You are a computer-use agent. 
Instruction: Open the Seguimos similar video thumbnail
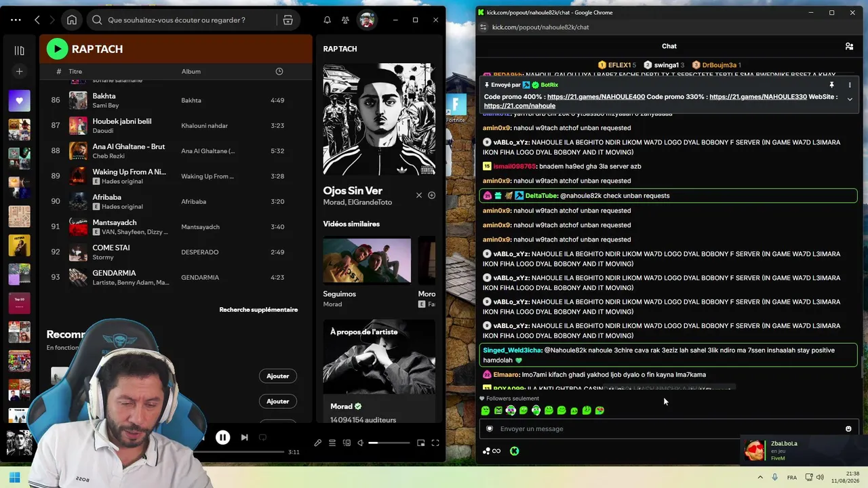coord(367,260)
